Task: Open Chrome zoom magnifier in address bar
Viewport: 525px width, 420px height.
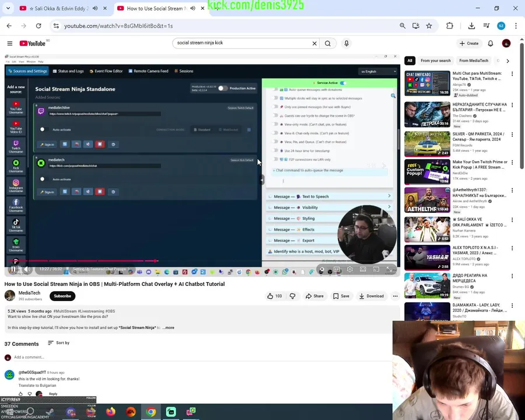Action: (x=402, y=26)
